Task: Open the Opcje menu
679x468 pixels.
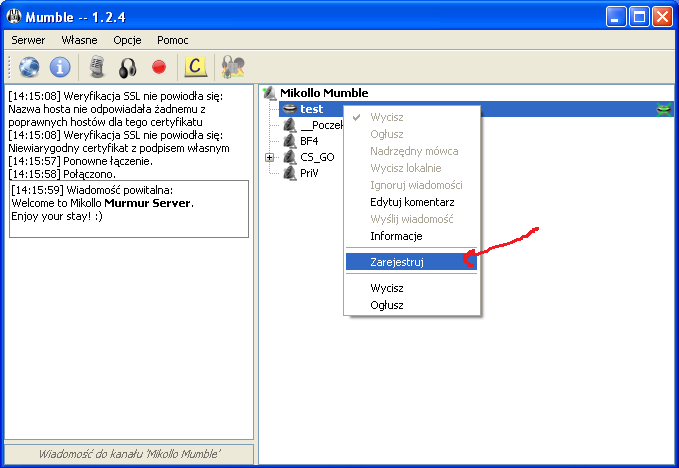Action: pyautogui.click(x=127, y=40)
